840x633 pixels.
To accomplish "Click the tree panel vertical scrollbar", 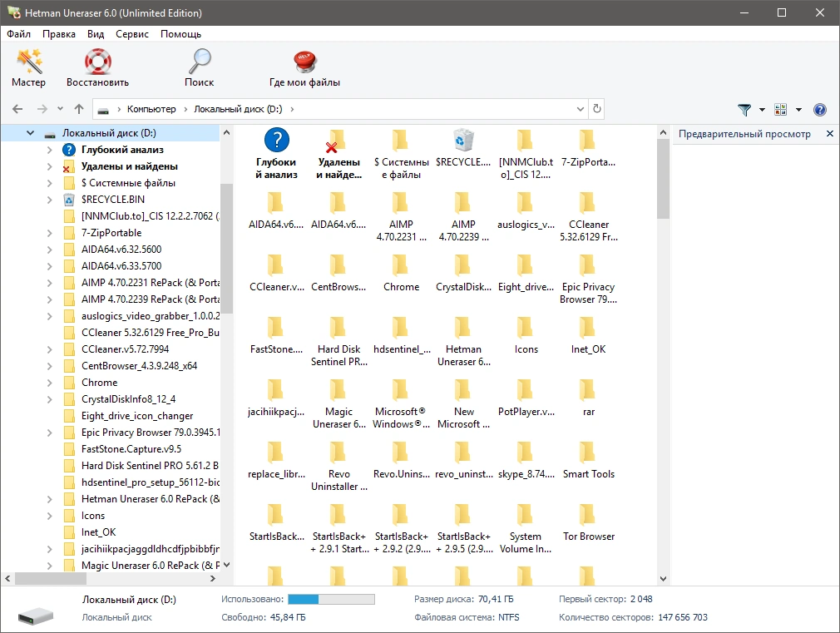I will point(226,248).
